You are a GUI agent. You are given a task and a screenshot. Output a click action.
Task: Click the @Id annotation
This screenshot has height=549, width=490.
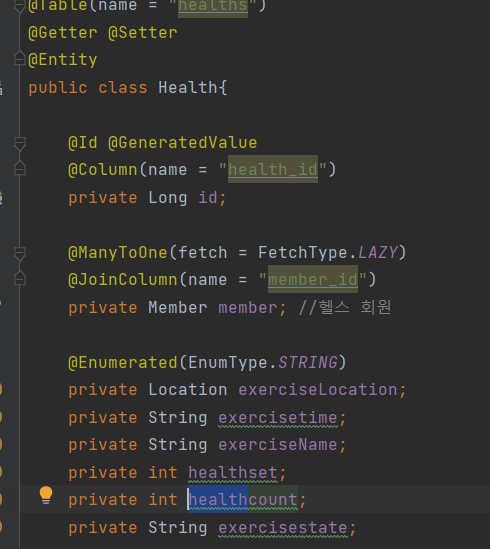tap(83, 143)
